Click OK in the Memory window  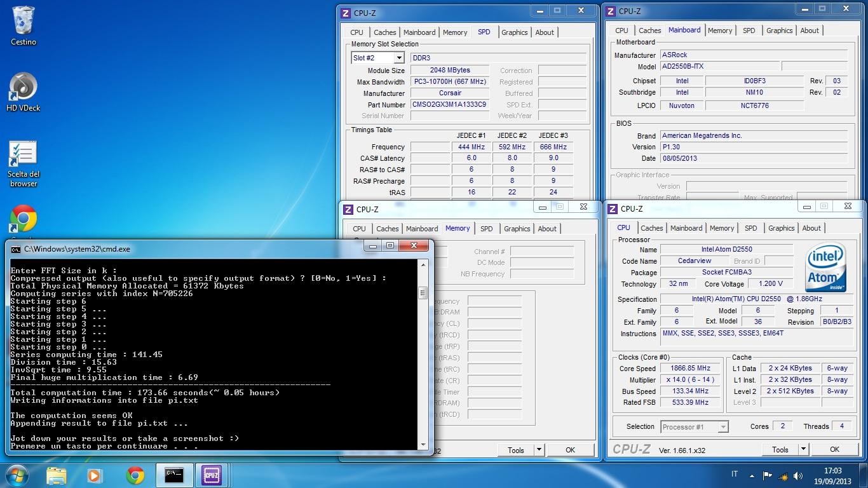click(x=570, y=450)
